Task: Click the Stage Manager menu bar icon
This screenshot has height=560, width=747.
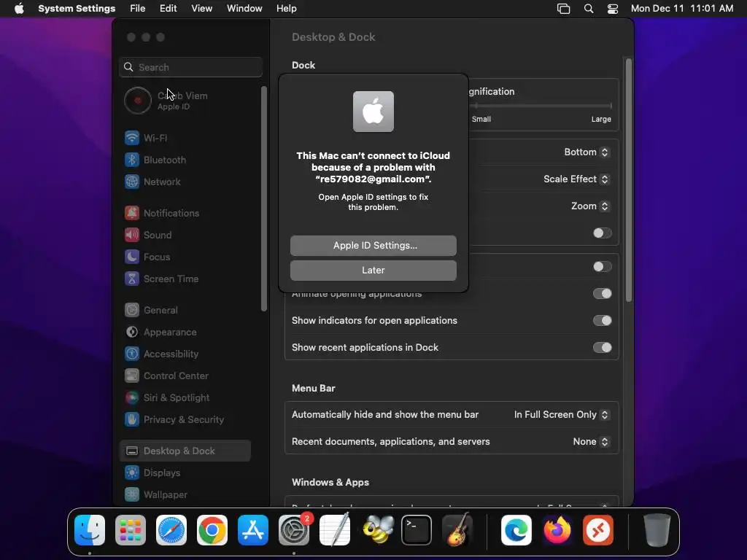Action: [564, 9]
